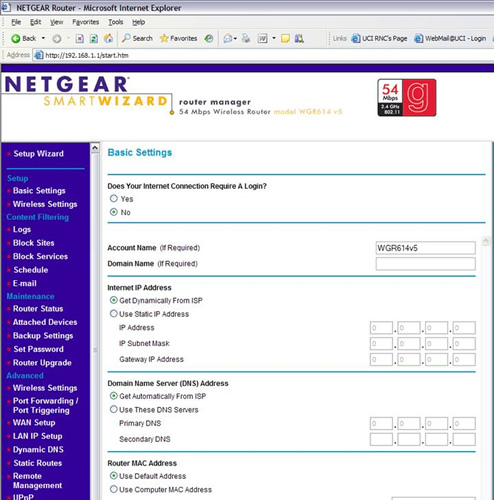Click the Refresh page icon
The image size is (494, 500).
point(94,39)
